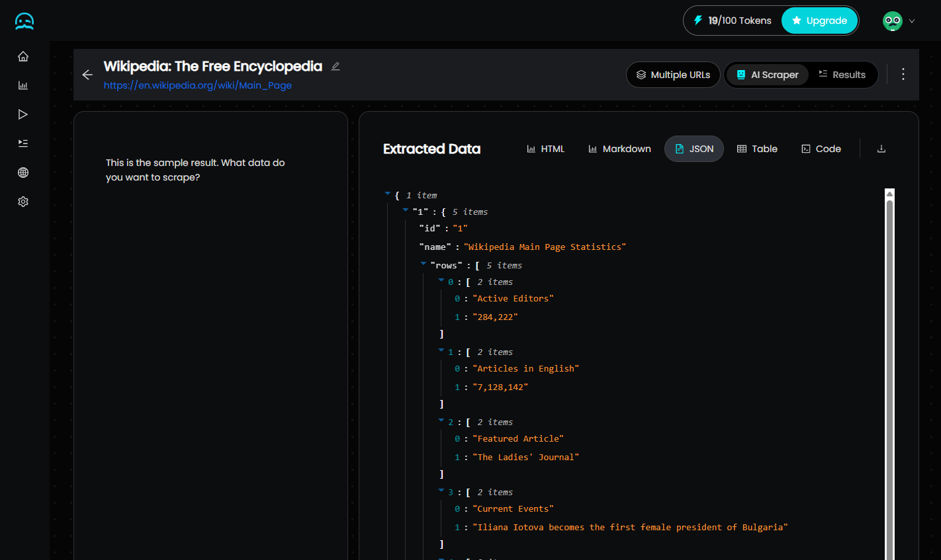Image resolution: width=941 pixels, height=560 pixels.
Task: Collapse row 2 Featured Article node
Action: (x=441, y=420)
